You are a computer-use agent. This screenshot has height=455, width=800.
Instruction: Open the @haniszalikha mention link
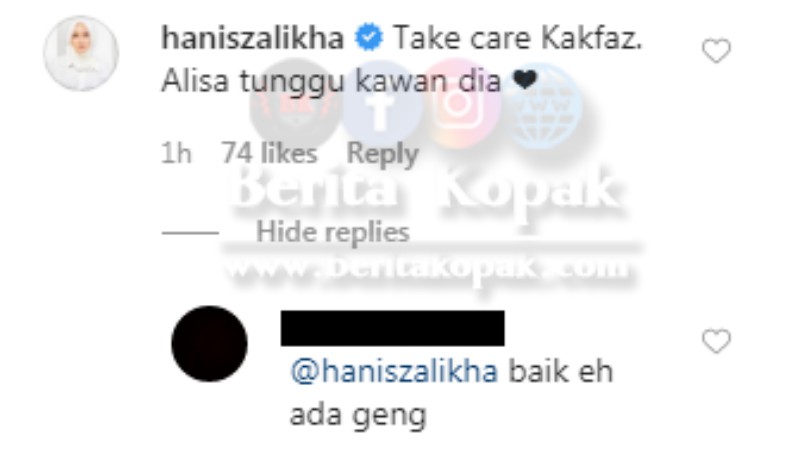click(x=394, y=371)
